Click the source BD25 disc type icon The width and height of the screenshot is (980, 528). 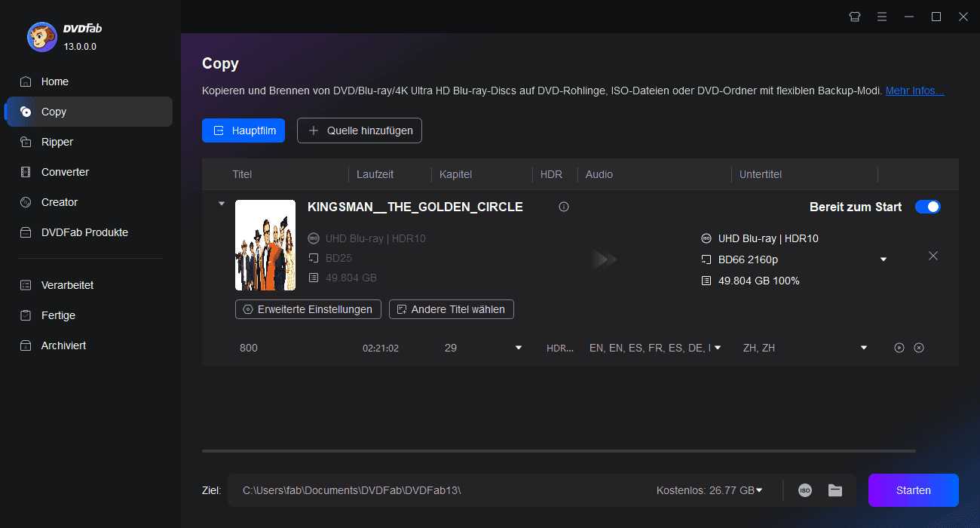314,258
